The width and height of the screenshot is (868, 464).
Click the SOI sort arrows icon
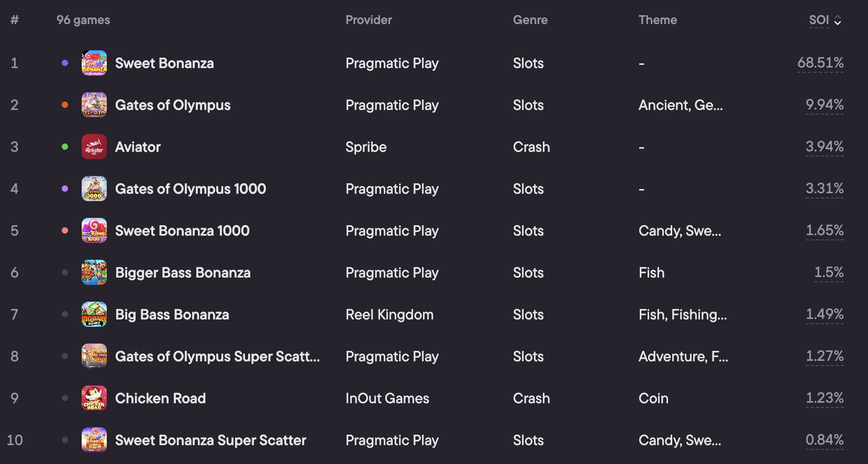tap(838, 20)
